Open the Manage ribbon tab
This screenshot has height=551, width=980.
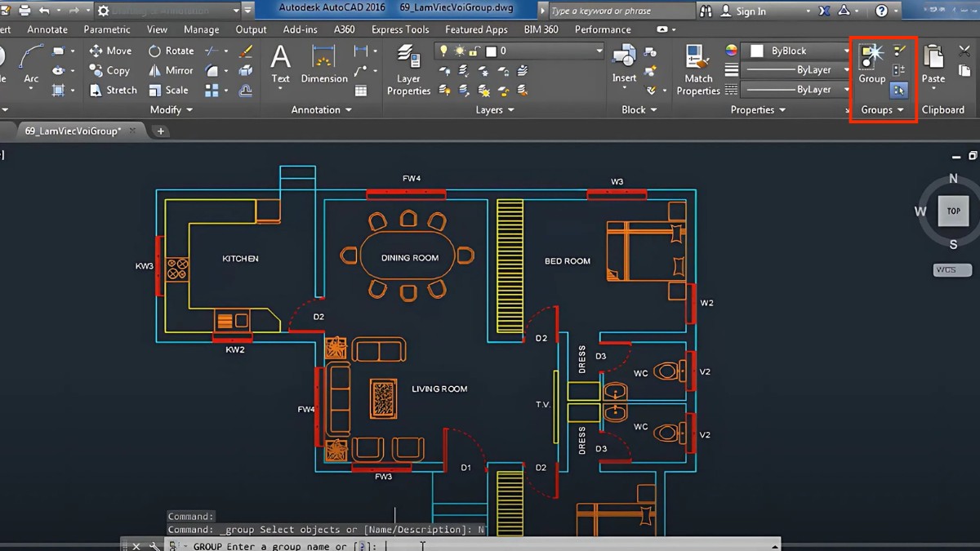201,29
